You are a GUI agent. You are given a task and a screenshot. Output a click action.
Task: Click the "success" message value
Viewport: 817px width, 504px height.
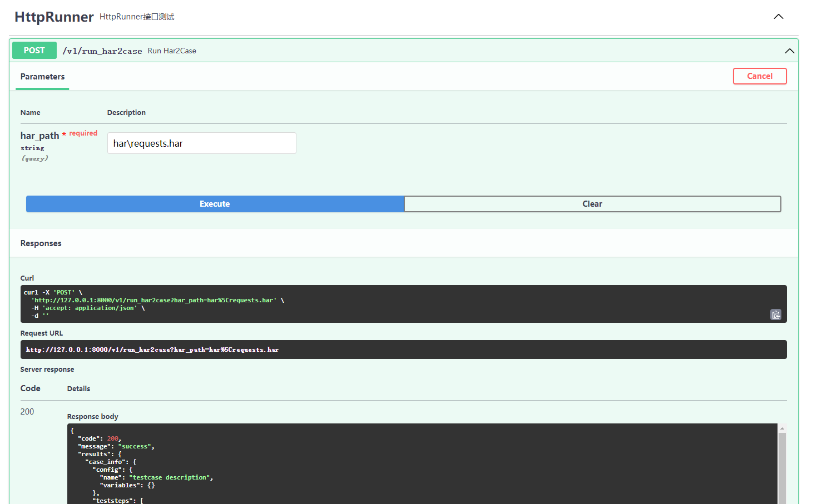click(135, 446)
